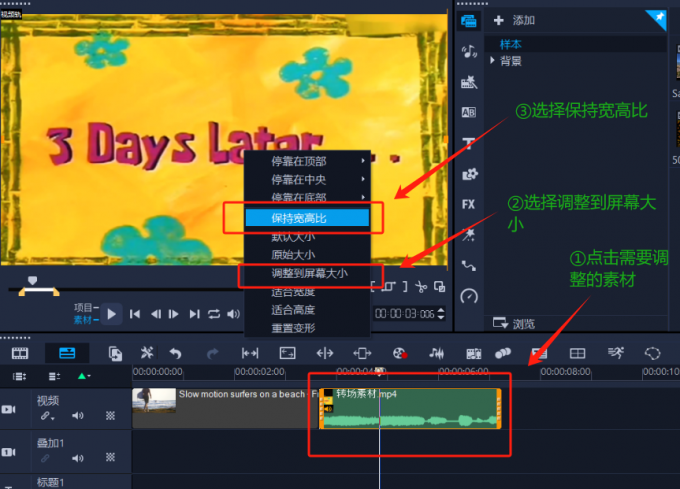Viewport: 680px width, 489px height.
Task: Open the audio/sound library panel
Action: pyautogui.click(x=468, y=51)
